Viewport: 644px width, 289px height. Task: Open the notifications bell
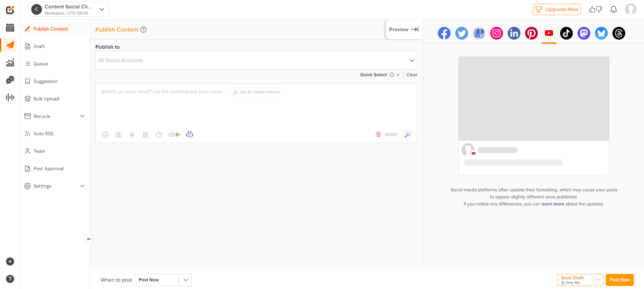click(613, 9)
